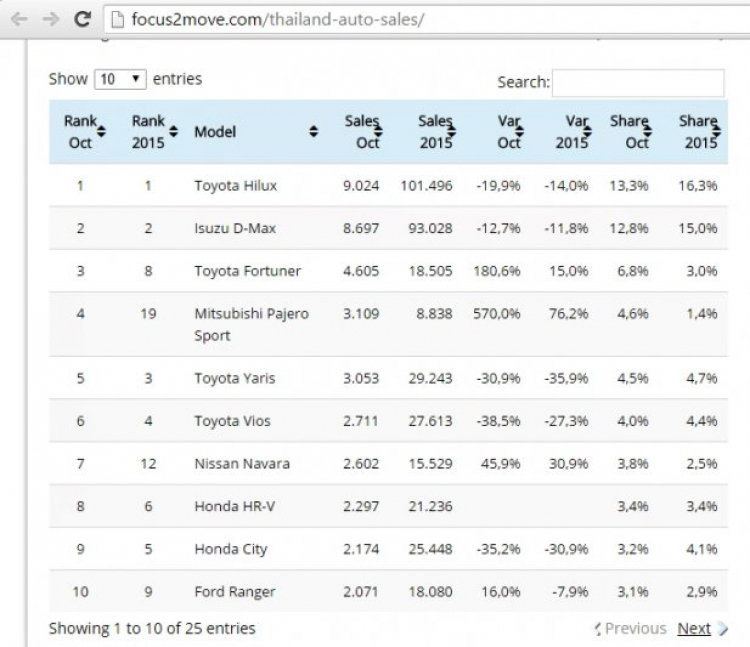Click rank 2015 value 19
The width and height of the screenshot is (750, 647).
point(148,314)
